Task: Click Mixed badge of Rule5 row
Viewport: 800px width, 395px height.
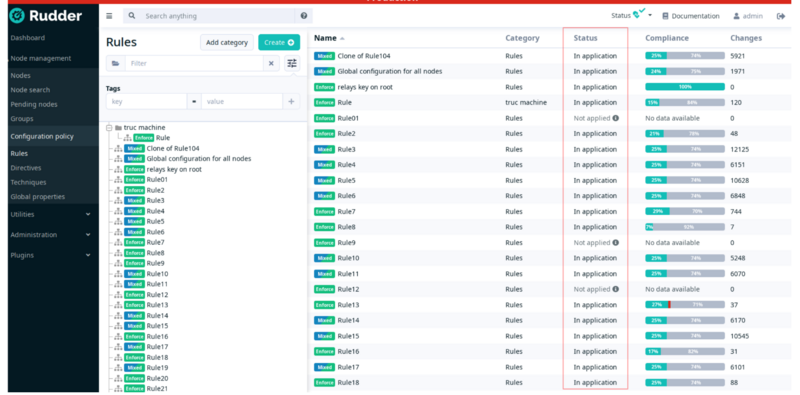Action: tap(324, 180)
